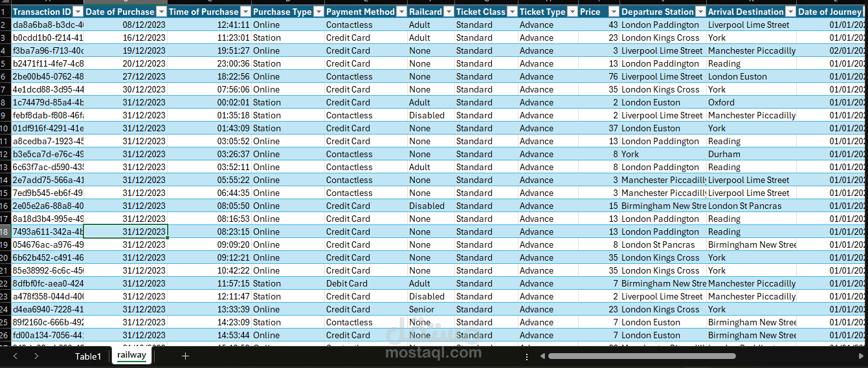Select York departure station in Durham row

(x=663, y=154)
